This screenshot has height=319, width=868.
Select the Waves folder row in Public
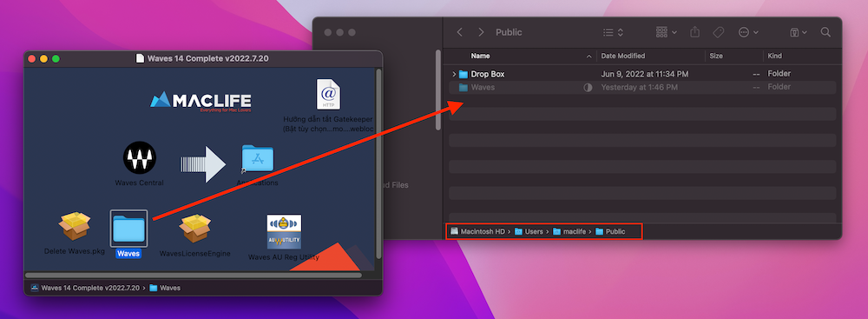pyautogui.click(x=642, y=87)
